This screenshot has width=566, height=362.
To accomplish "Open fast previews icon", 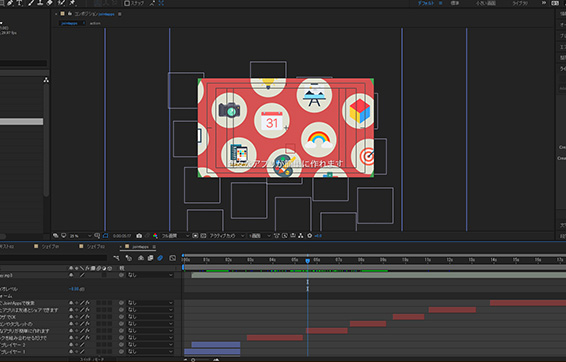I will [x=284, y=236].
